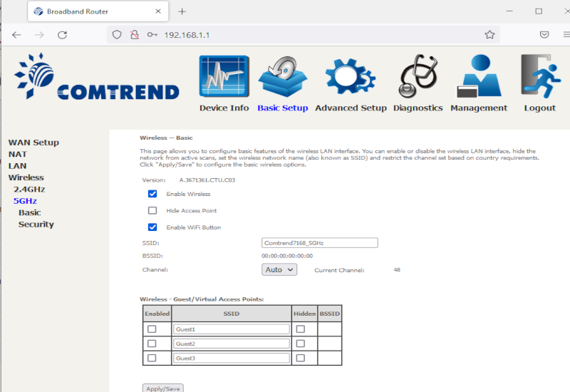Click the Hidden column header
The image size is (570, 392).
(305, 314)
